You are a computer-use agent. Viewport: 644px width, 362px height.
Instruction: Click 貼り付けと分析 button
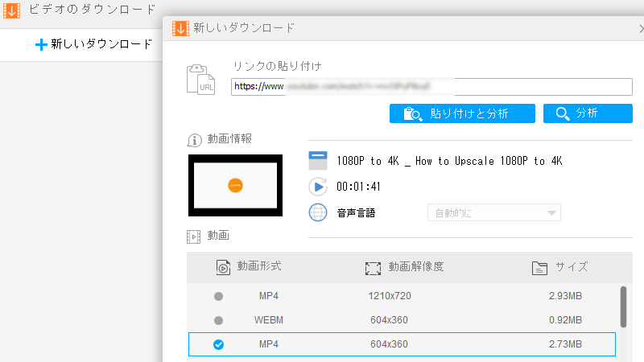(461, 113)
